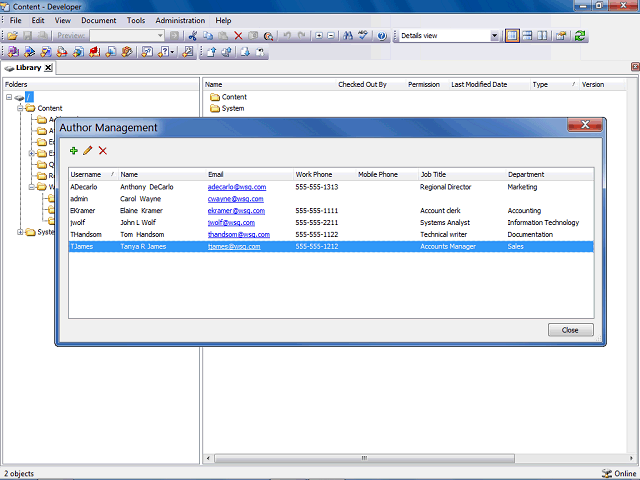Switch to the Library tab

point(28,68)
